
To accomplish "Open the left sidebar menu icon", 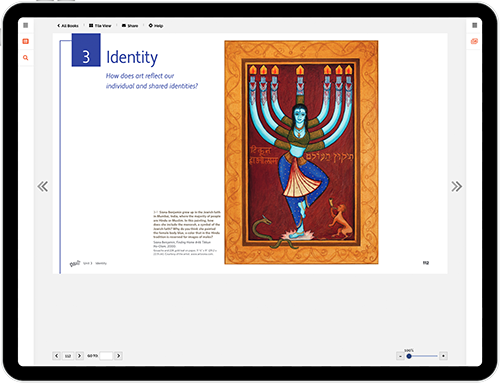I will tap(26, 25).
